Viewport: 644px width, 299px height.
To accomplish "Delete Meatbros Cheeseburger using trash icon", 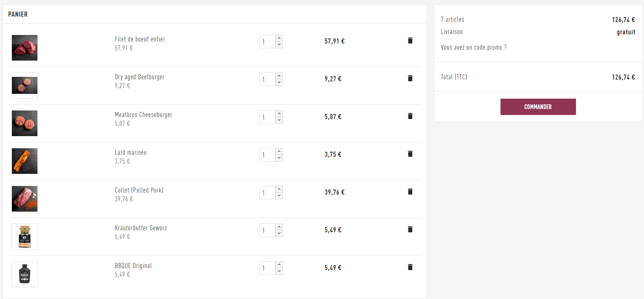I will tap(410, 116).
